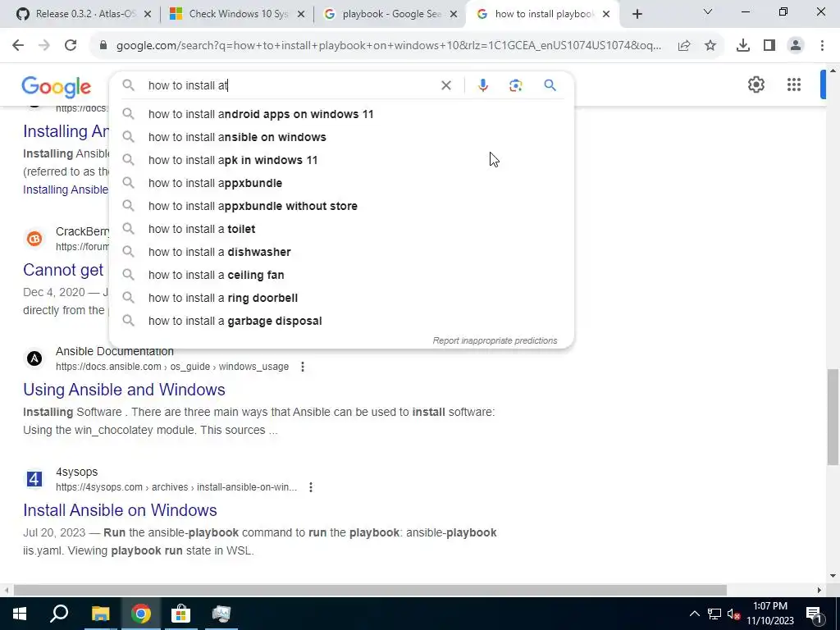840x630 pixels.
Task: Select suggestion install a ceiling fan
Action: click(x=341, y=275)
